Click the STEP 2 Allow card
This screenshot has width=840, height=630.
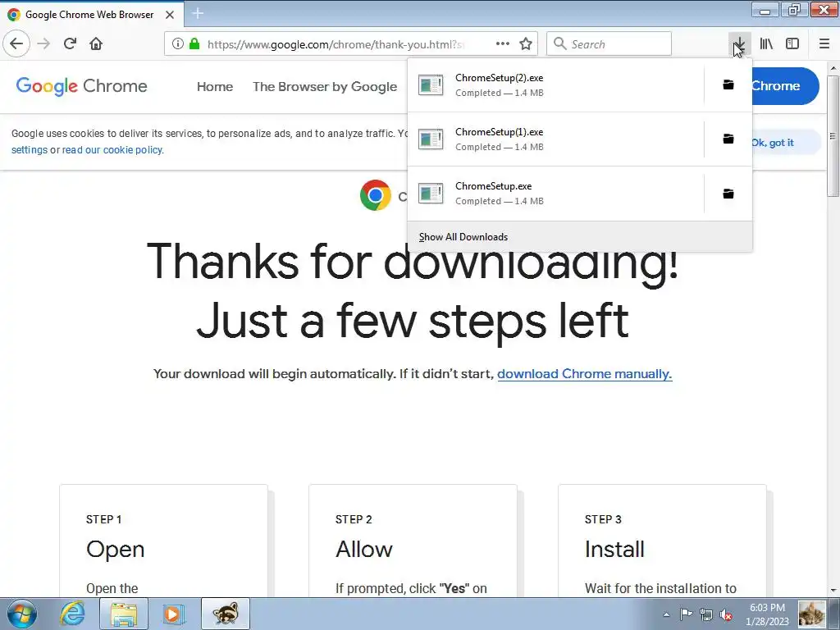413,541
